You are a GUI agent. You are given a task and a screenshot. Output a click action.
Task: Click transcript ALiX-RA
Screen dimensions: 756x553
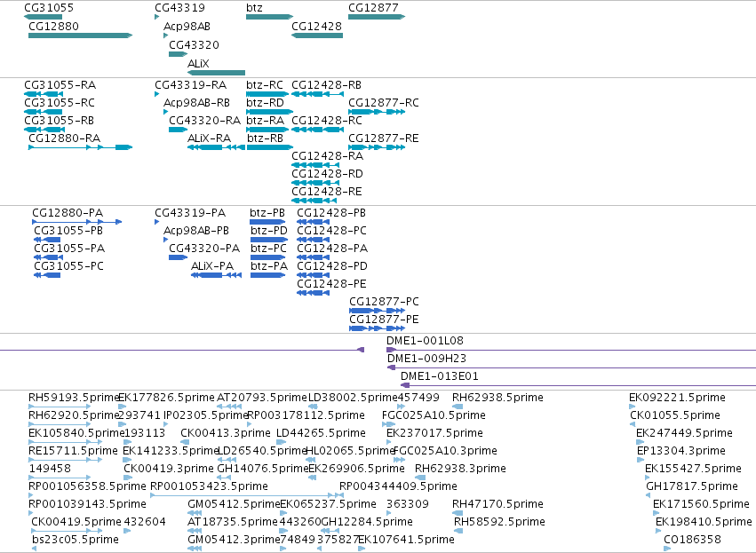tap(210, 138)
